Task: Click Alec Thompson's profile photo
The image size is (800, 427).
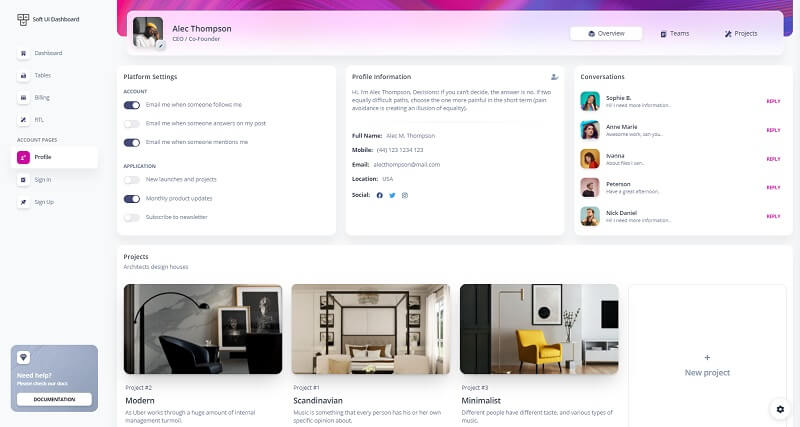Action: [147, 32]
